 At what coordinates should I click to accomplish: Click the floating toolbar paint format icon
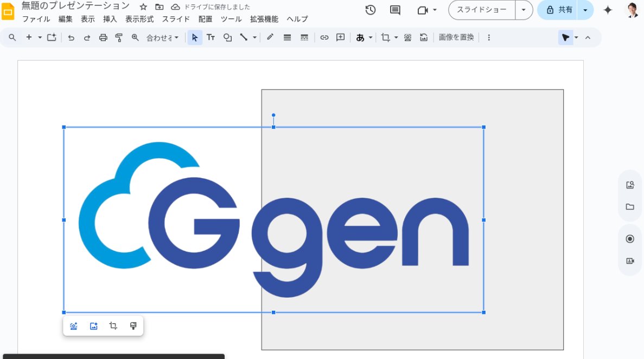(133, 326)
